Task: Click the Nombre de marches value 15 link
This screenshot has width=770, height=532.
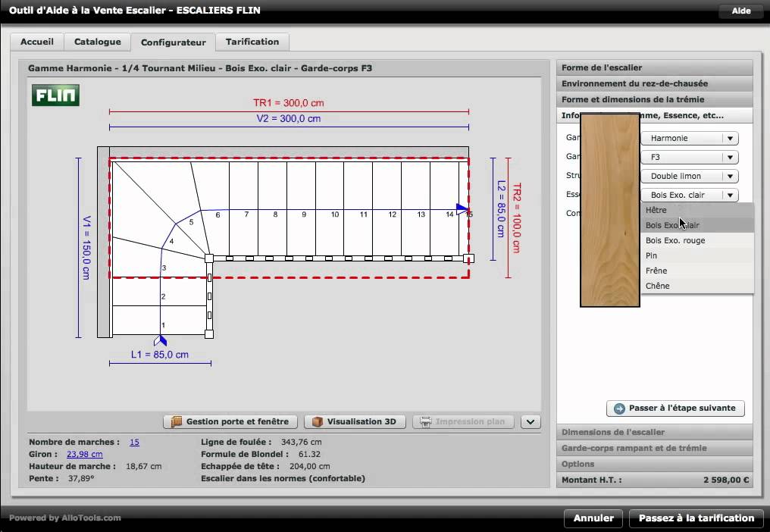Action: coord(135,442)
